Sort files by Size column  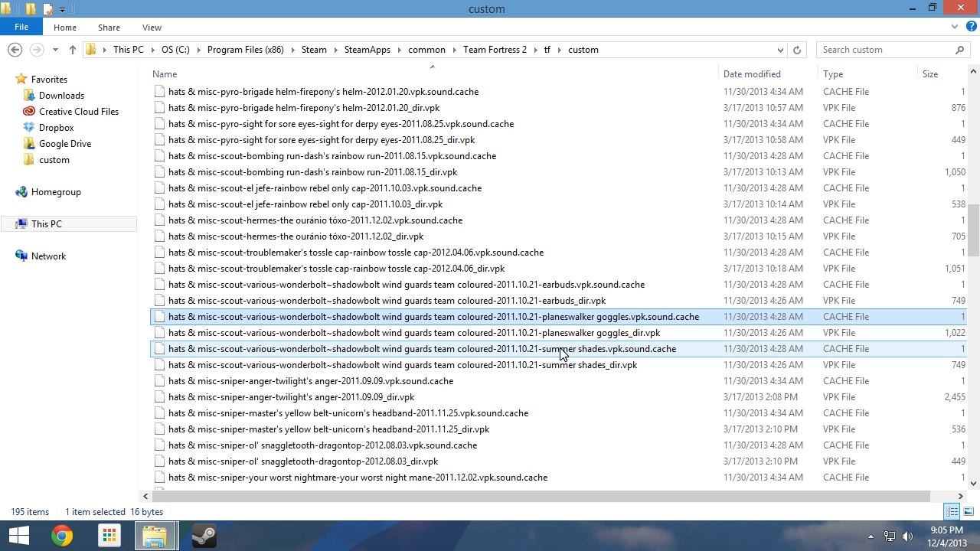[930, 74]
